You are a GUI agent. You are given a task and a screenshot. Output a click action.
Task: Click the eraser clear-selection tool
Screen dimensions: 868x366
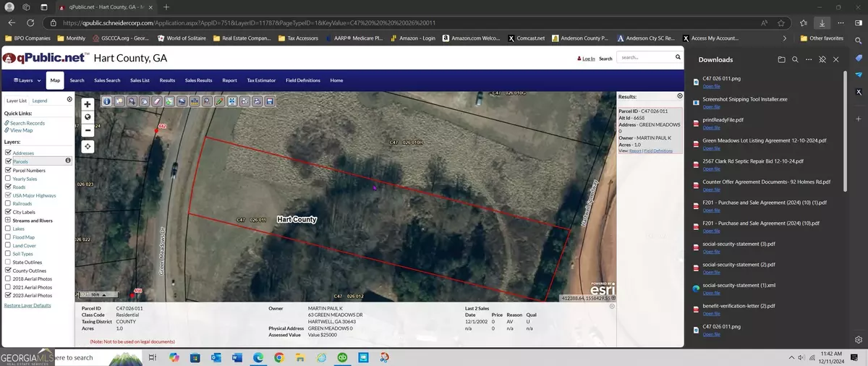157,102
